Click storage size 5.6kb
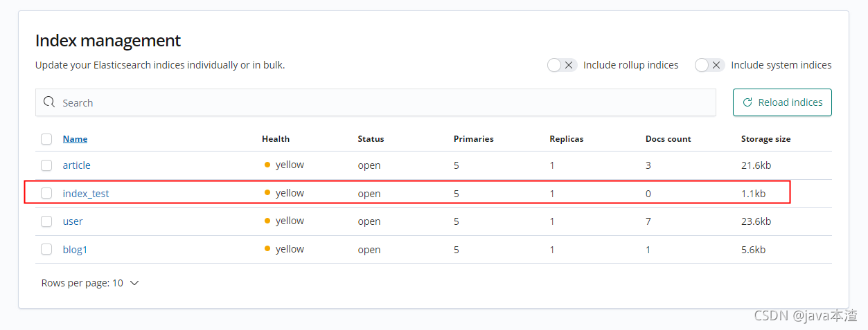Screen dimensions: 868x330 753,250
